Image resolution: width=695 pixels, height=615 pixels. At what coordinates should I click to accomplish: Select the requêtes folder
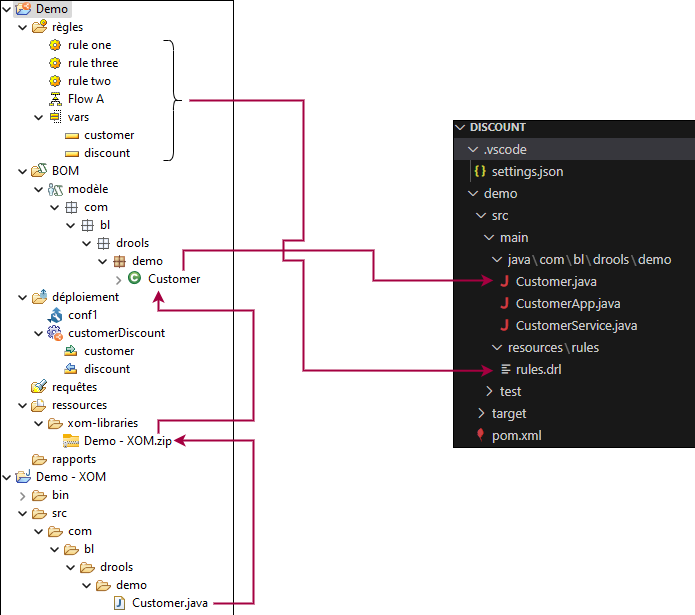click(x=74, y=387)
